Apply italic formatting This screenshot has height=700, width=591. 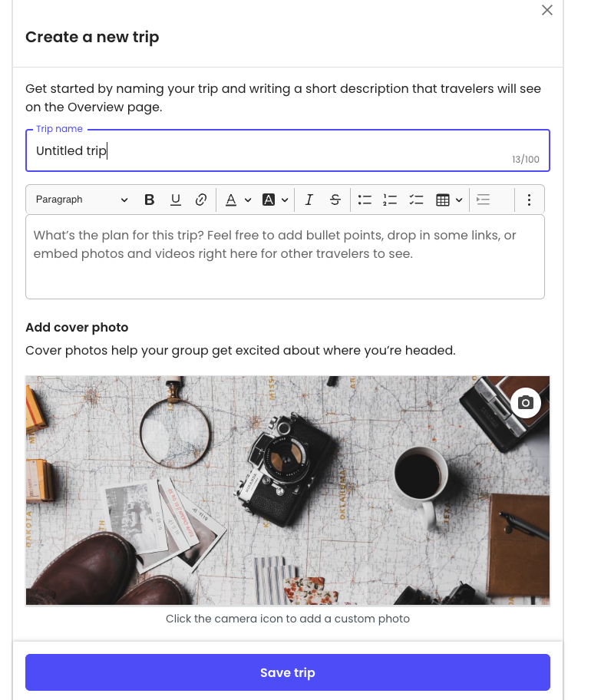pos(309,200)
